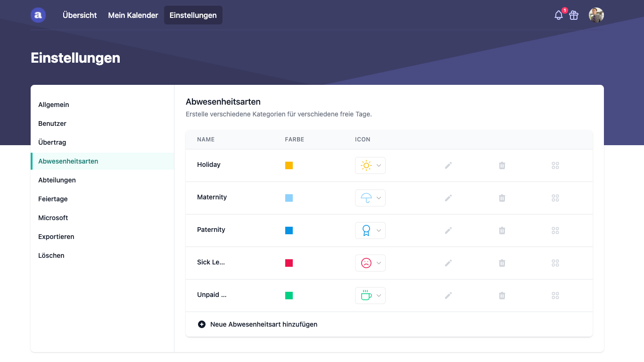Open Abteilungen settings section

coord(102,180)
